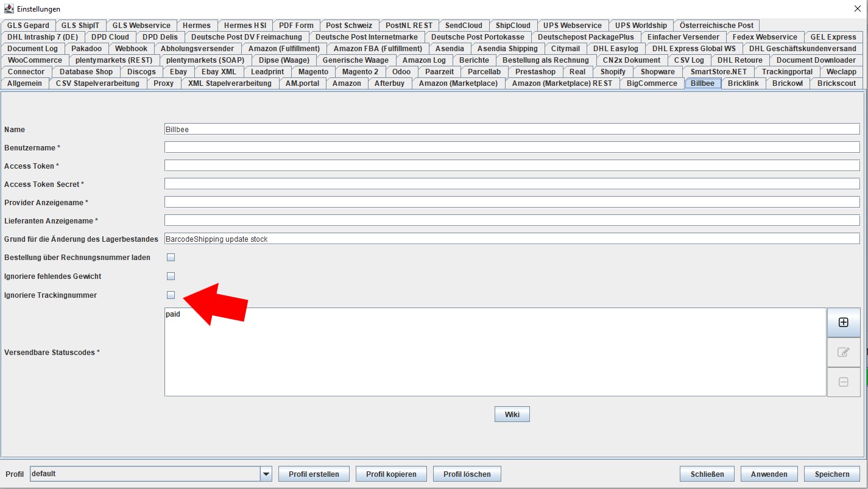Select the Amazon FBA (Fulfillment) tab

(378, 49)
